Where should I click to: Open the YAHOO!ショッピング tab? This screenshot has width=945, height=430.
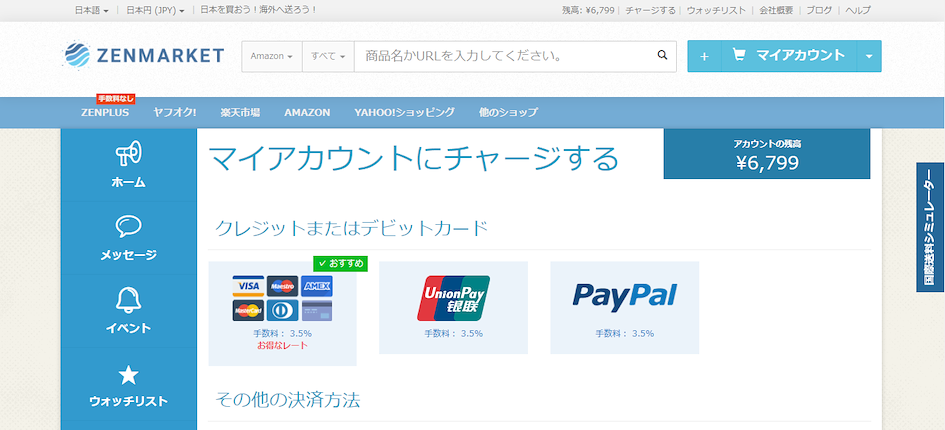404,112
